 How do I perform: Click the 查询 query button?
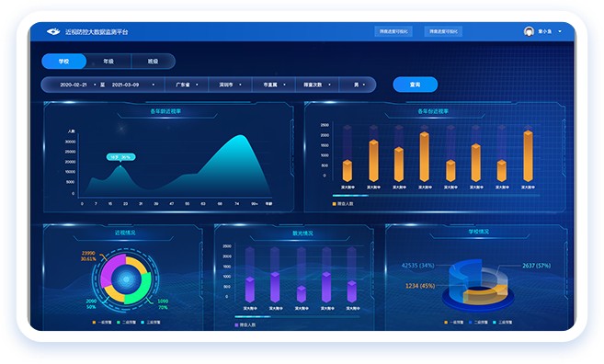(x=415, y=85)
